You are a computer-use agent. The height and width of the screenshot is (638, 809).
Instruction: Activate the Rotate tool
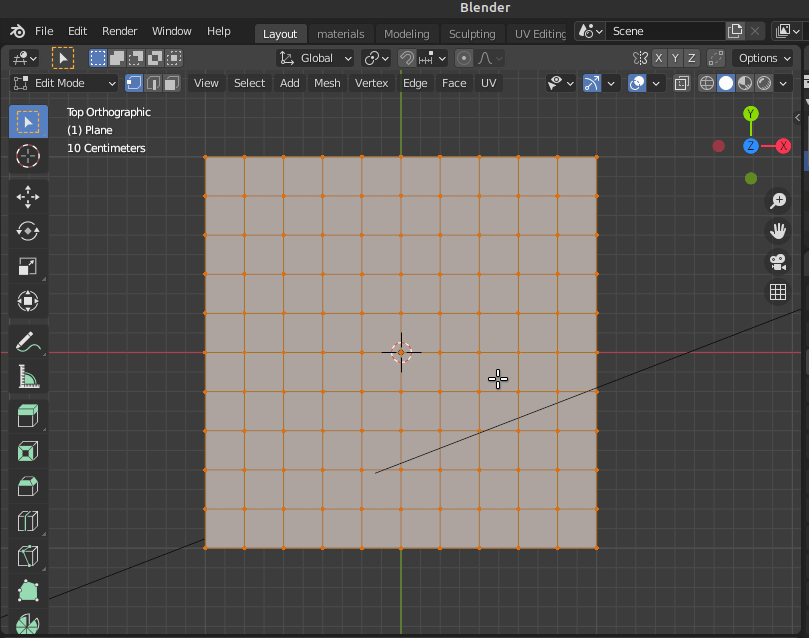[28, 230]
